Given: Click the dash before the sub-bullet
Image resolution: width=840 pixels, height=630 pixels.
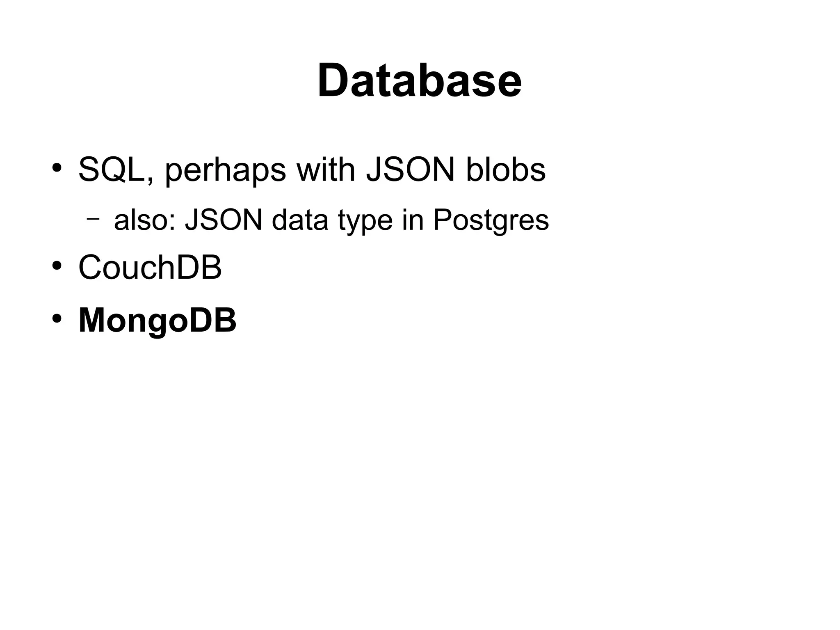Looking at the screenshot, I should coord(93,218).
